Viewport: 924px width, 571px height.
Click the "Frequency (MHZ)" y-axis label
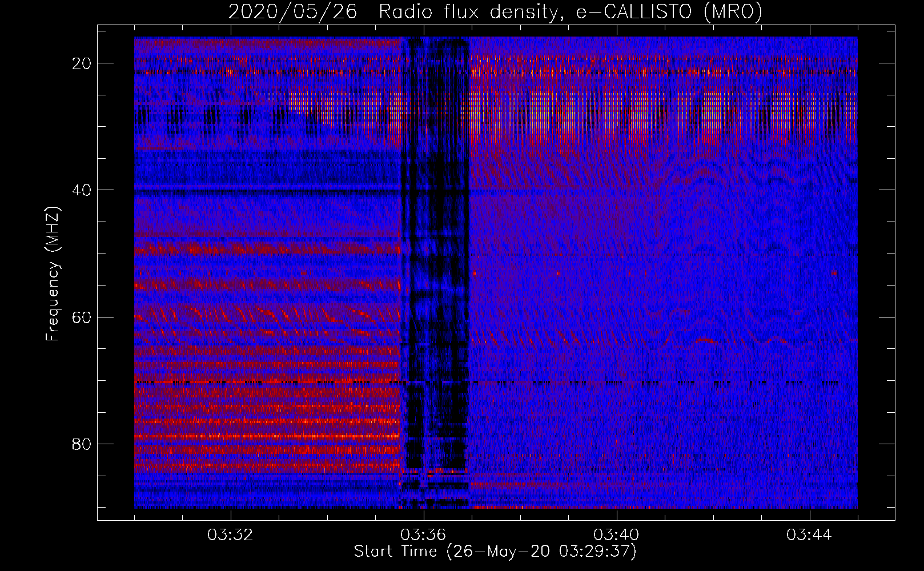tap(52, 274)
